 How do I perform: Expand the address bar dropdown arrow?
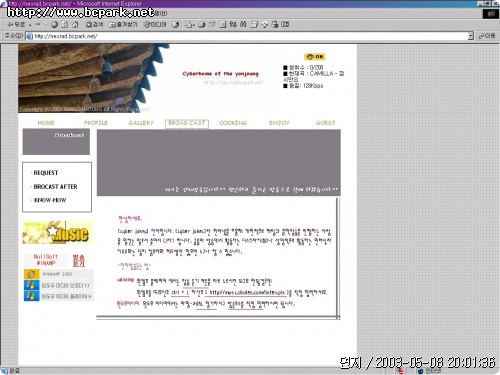click(x=470, y=36)
